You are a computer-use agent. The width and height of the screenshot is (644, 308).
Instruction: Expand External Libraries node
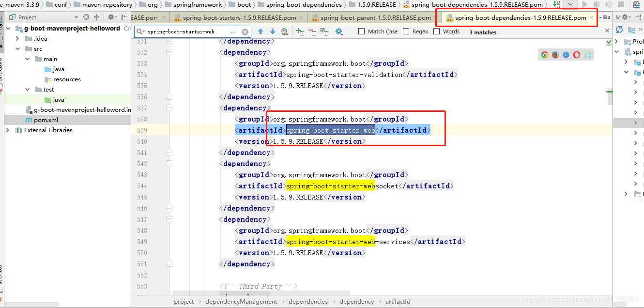[8, 130]
